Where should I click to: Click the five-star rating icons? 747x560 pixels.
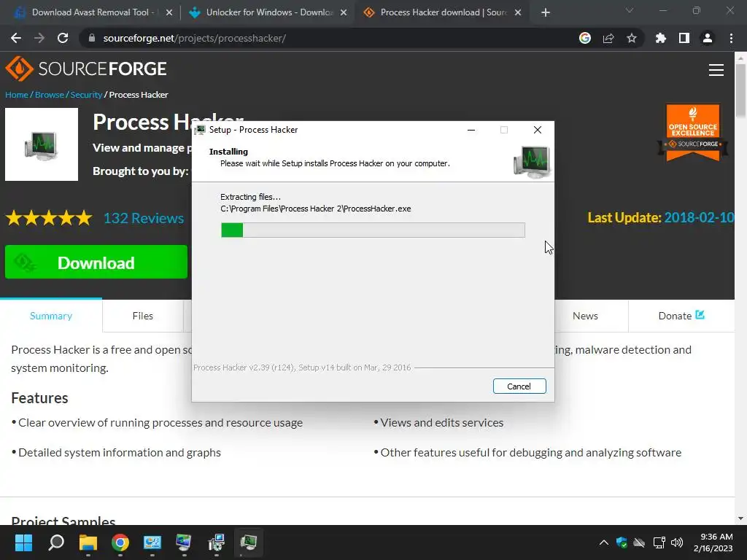tap(49, 218)
